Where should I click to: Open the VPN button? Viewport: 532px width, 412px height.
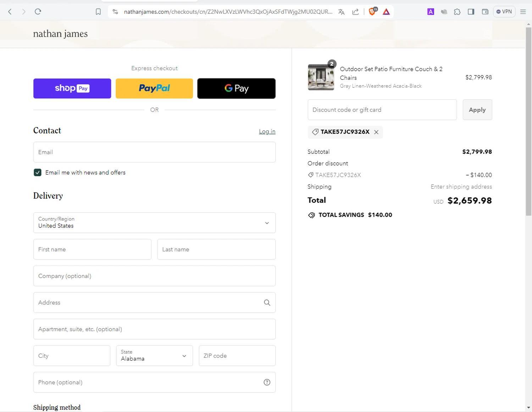point(504,12)
